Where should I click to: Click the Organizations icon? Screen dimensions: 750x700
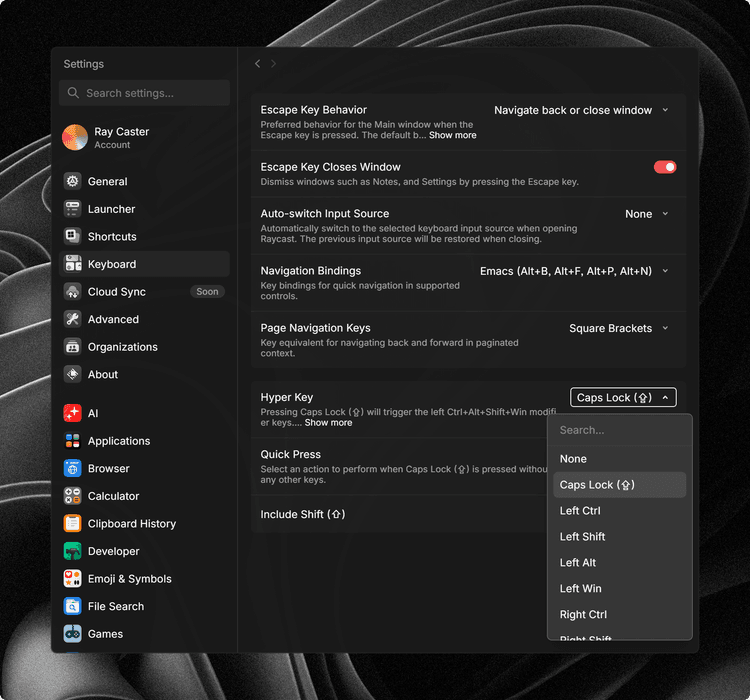pyautogui.click(x=73, y=347)
